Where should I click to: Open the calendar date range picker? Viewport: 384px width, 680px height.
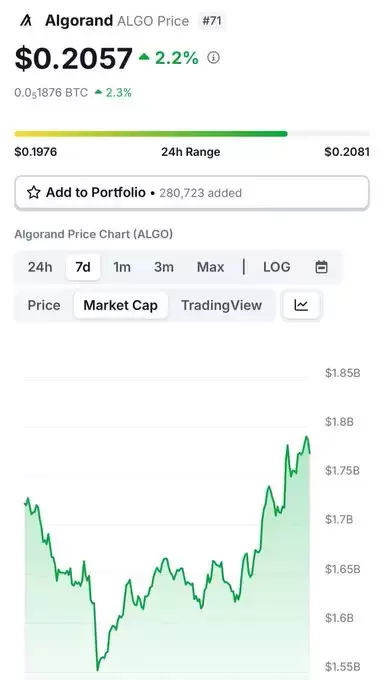321,267
